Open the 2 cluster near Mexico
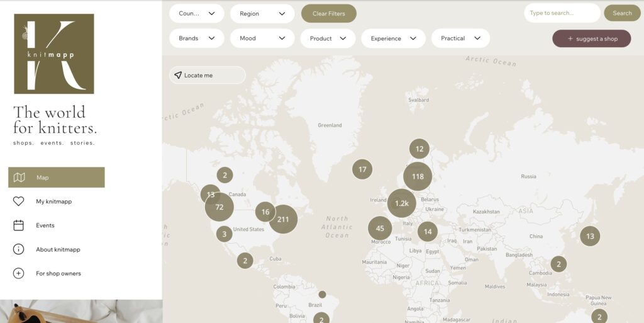 245,261
